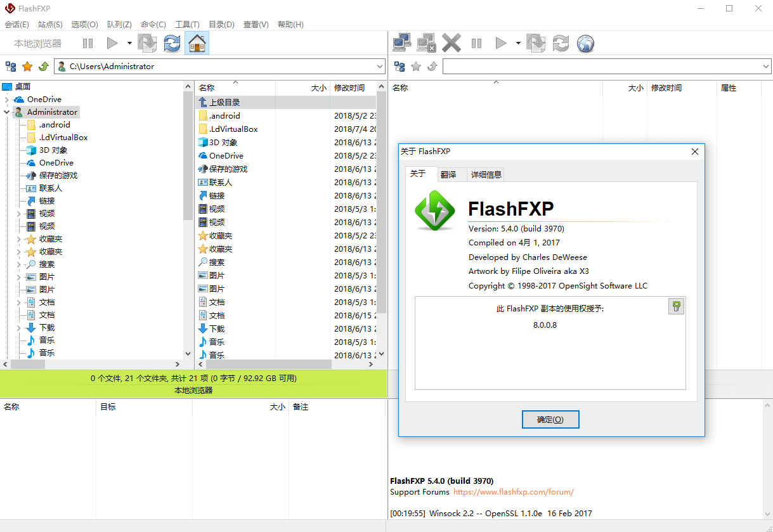Viewport: 773px width, 532px height.
Task: Select 桌面 root in the folder tree
Action: [23, 87]
